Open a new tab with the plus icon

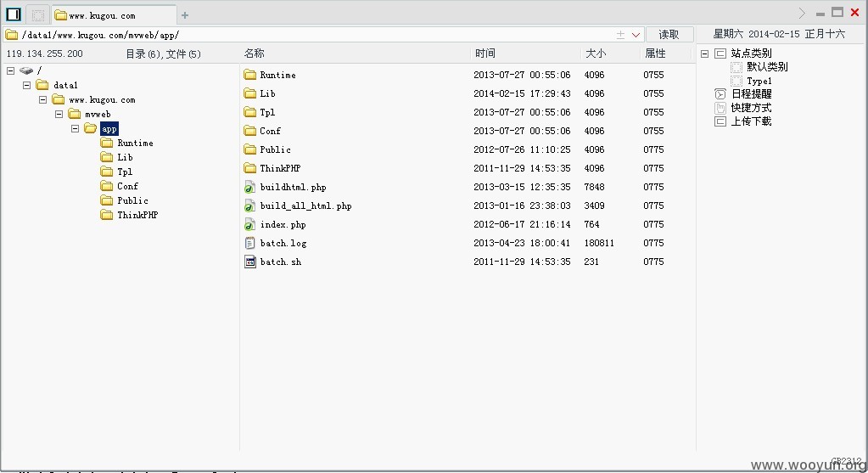185,15
